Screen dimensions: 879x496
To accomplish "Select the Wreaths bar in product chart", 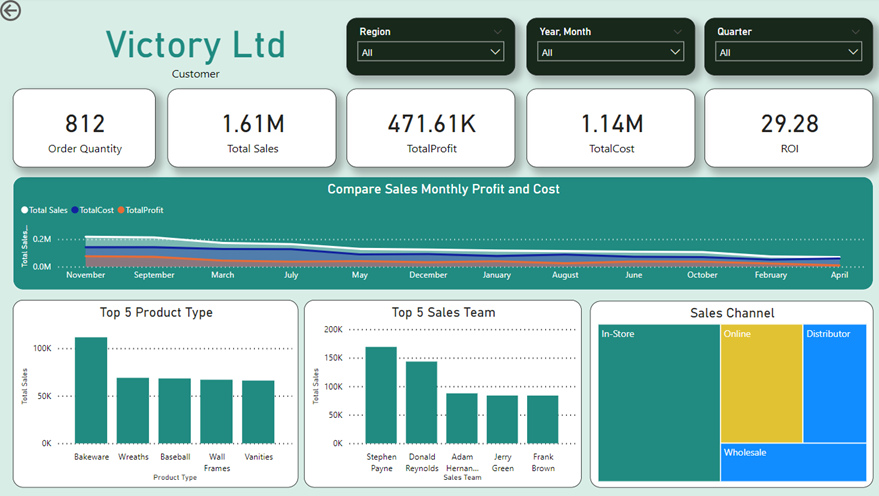I will click(x=133, y=410).
